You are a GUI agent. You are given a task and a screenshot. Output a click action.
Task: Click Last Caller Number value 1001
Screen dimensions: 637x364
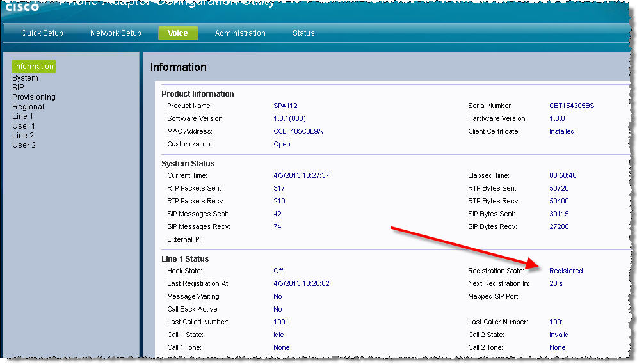557,322
